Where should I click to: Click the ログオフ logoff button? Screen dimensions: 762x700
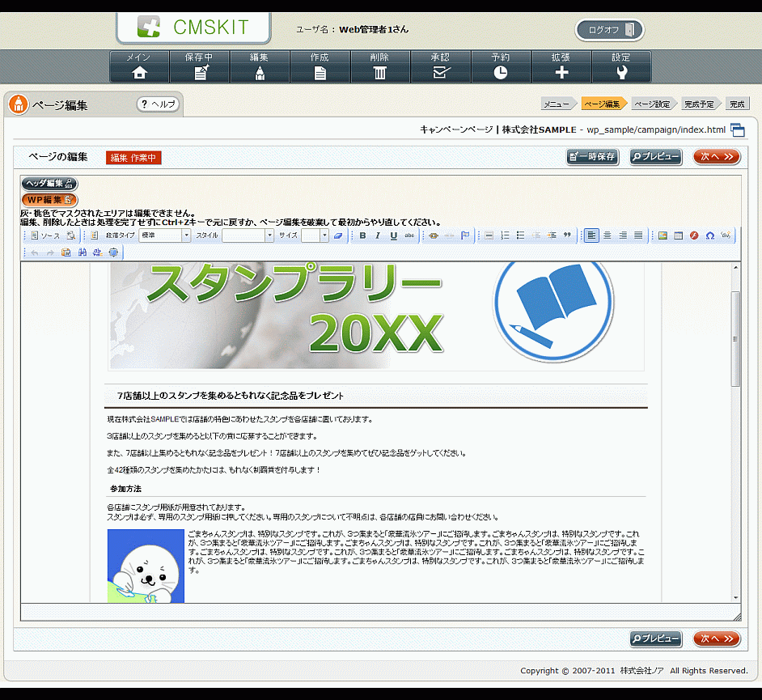pyautogui.click(x=609, y=30)
